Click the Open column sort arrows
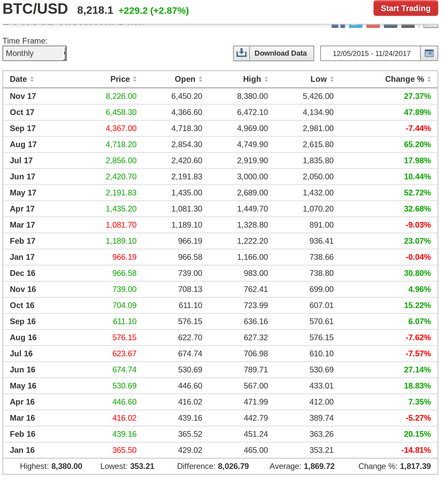This screenshot has width=444, height=480. pyautogui.click(x=201, y=79)
